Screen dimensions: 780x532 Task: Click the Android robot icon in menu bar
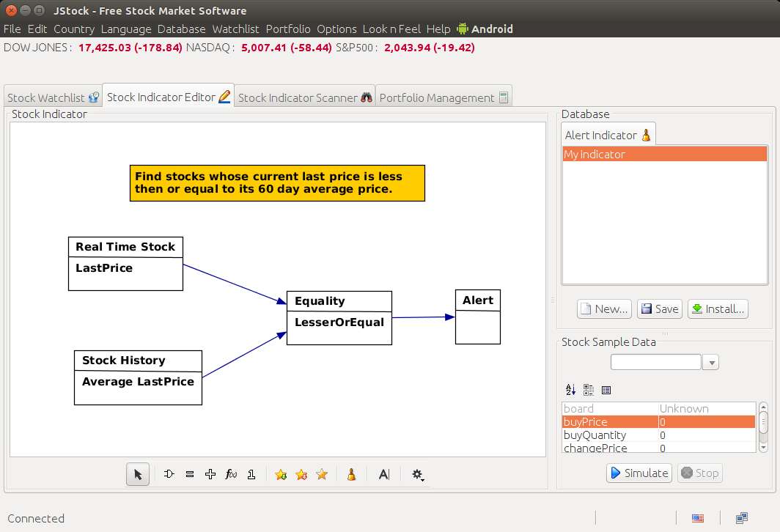pyautogui.click(x=463, y=29)
